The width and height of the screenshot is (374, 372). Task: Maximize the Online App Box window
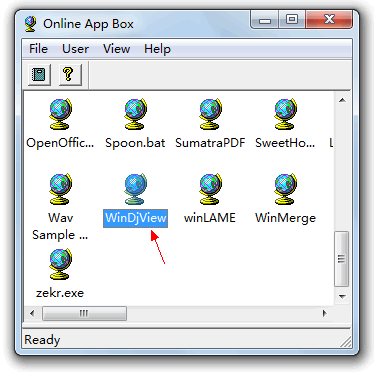pos(292,20)
